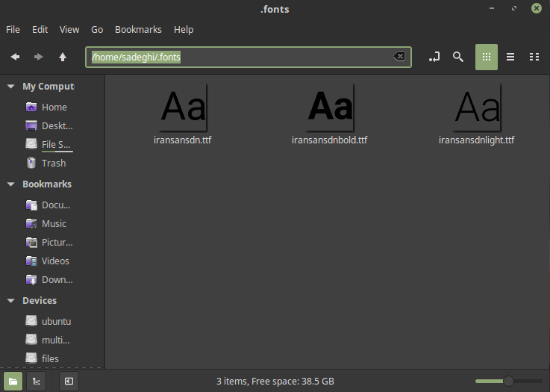Open the Music bookmark

click(54, 223)
